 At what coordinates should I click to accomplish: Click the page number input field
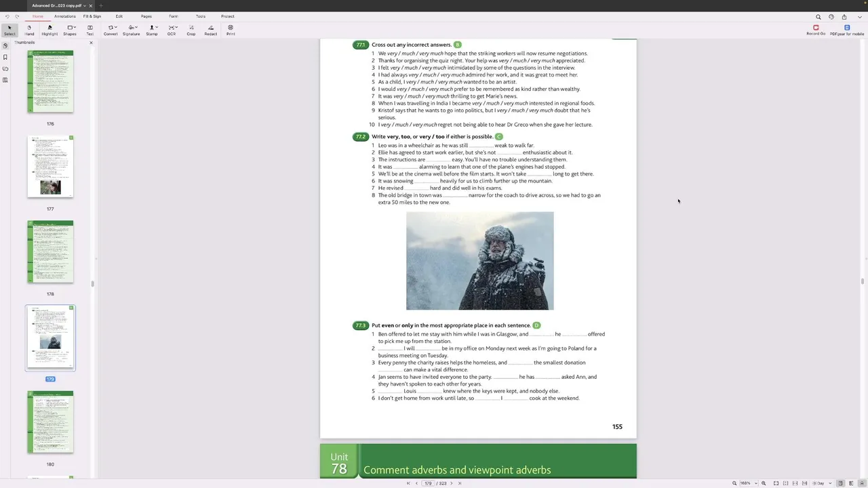[x=428, y=483]
